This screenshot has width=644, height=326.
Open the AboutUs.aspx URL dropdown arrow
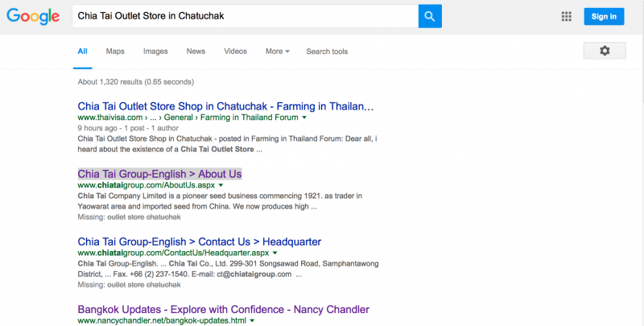pyautogui.click(x=221, y=185)
